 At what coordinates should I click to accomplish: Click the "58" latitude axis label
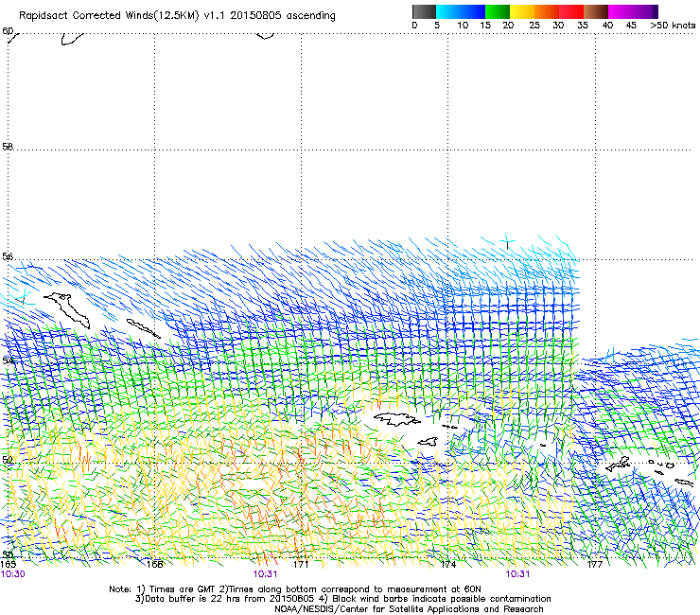tap(8, 147)
